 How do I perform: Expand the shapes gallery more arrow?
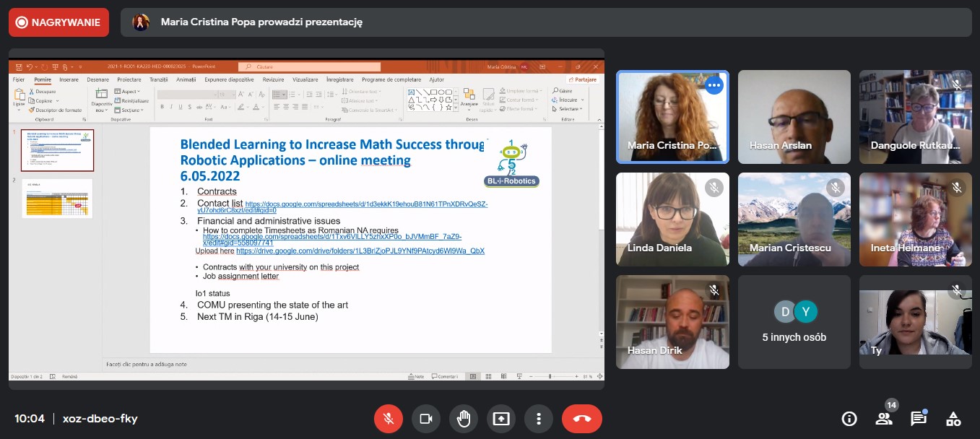pyautogui.click(x=456, y=107)
